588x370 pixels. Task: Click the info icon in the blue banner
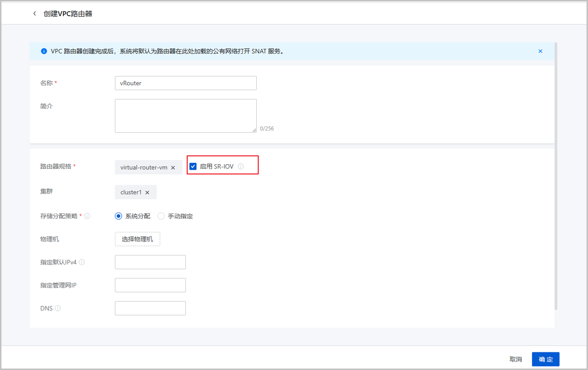click(44, 51)
